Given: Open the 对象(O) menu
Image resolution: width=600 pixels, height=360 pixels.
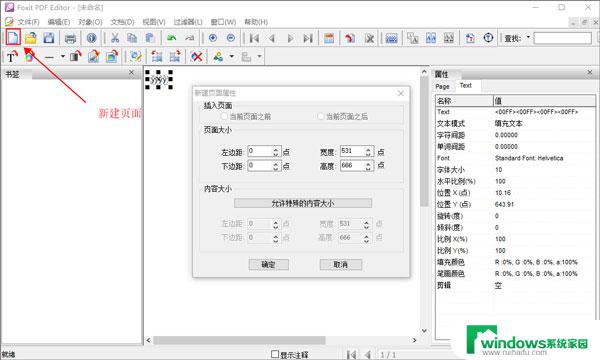Looking at the screenshot, I should (90, 22).
